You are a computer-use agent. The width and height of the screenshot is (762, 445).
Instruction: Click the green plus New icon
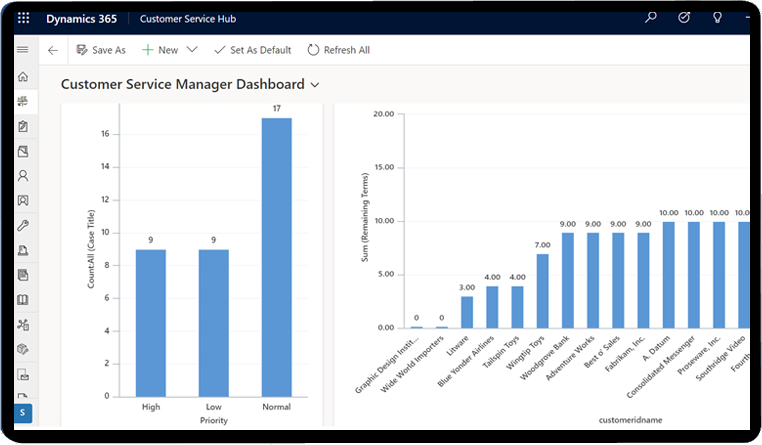pyautogui.click(x=147, y=50)
